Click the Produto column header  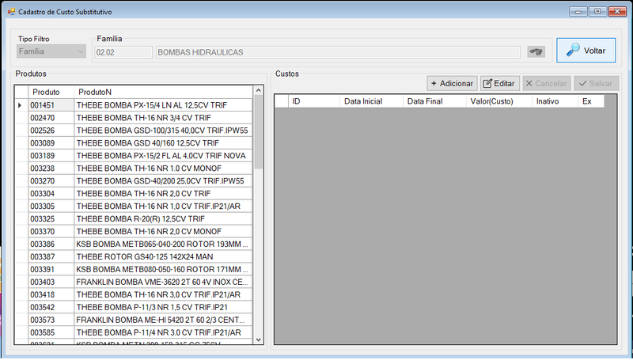pos(51,92)
